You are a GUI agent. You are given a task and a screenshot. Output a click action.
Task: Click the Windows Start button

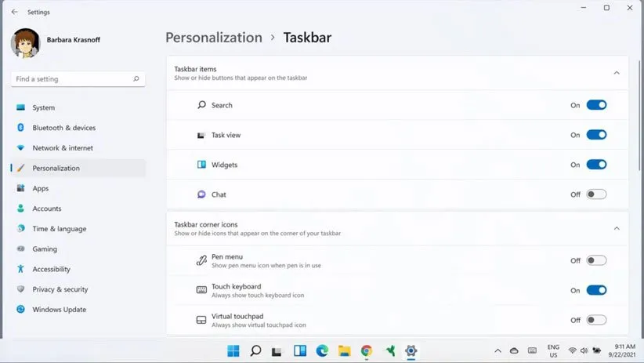pyautogui.click(x=233, y=350)
